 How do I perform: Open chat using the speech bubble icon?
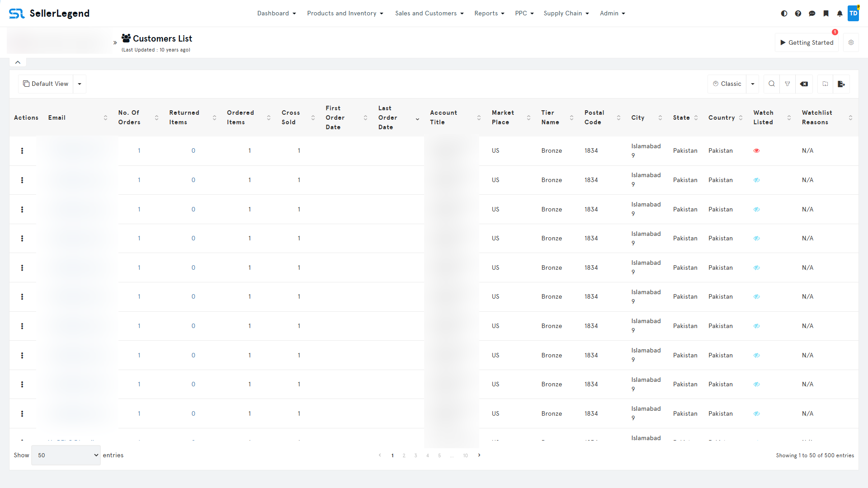pyautogui.click(x=812, y=14)
